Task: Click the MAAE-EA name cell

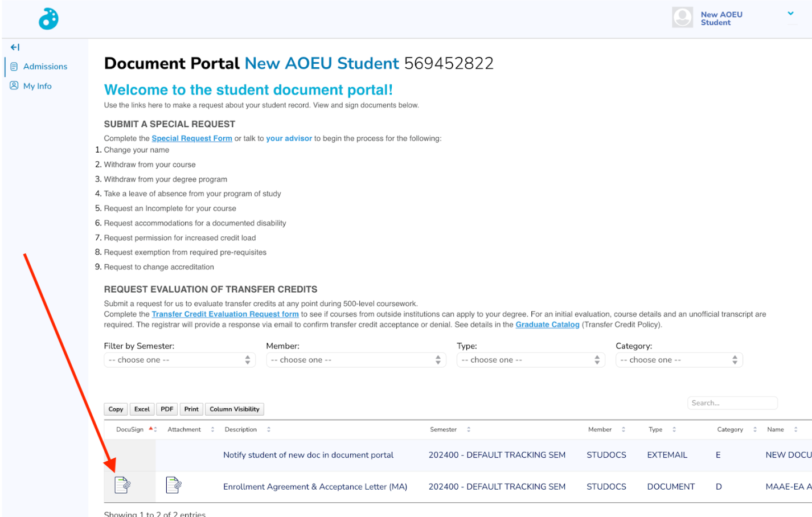Action: tap(789, 487)
